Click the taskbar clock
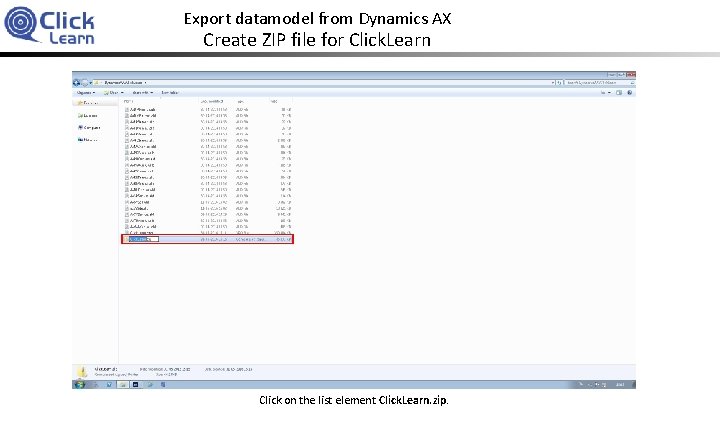 (x=620, y=385)
